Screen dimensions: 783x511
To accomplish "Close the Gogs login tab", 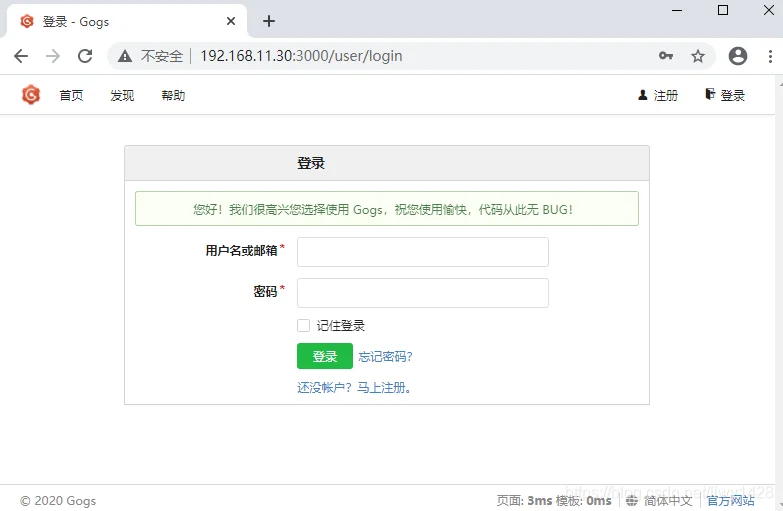I will point(231,21).
